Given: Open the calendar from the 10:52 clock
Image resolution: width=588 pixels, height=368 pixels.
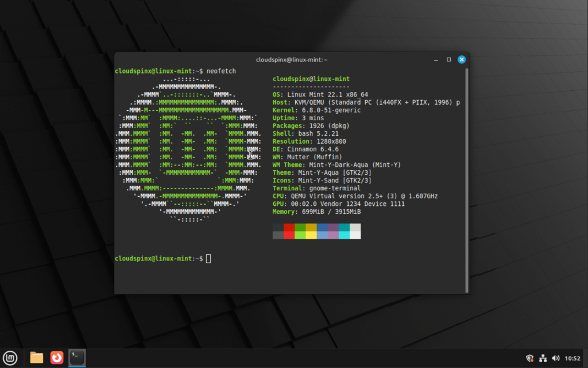Looking at the screenshot, I should (x=572, y=358).
